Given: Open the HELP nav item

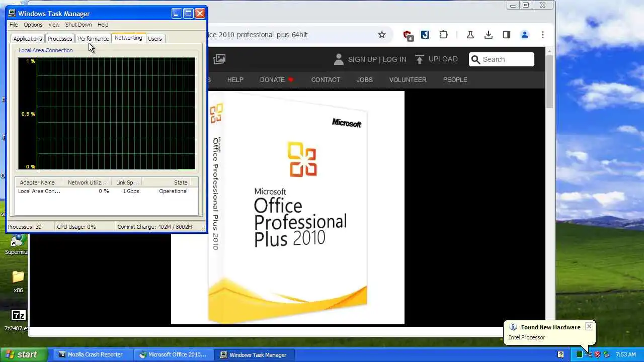Looking at the screenshot, I should click(x=235, y=80).
